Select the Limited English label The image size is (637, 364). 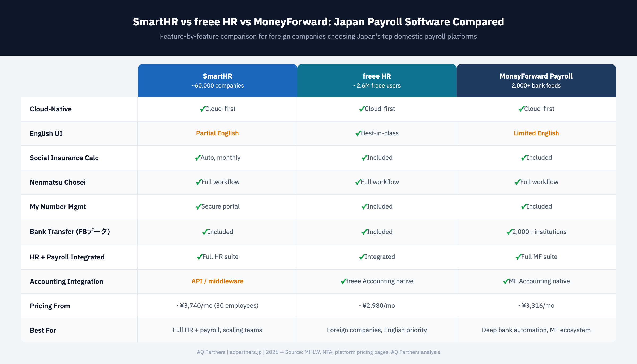pos(536,133)
